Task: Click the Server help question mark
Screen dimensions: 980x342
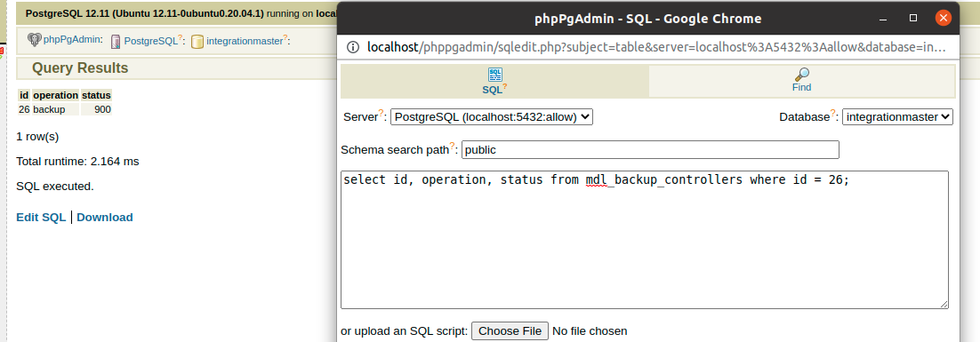Action: coord(380,113)
